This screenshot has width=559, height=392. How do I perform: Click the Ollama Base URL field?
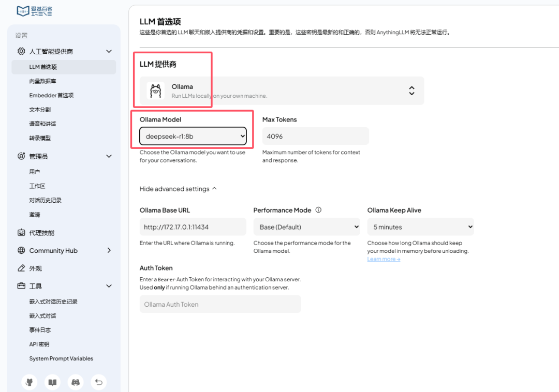pos(193,227)
